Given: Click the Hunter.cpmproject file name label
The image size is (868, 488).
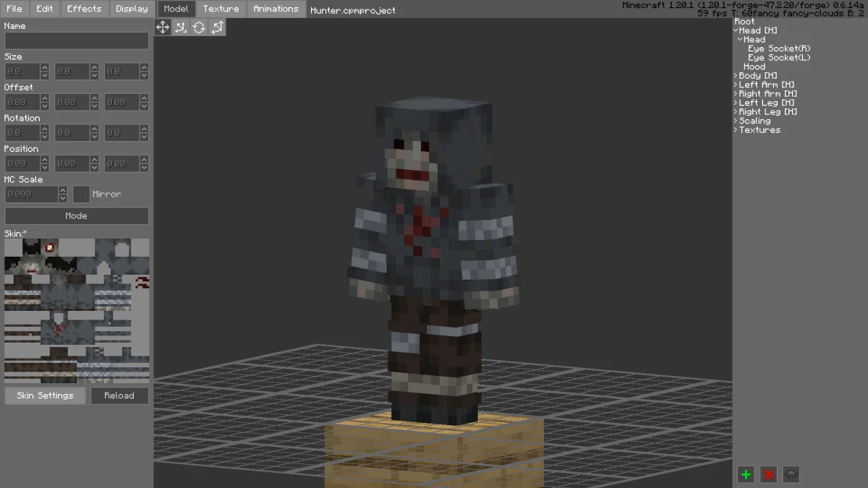Looking at the screenshot, I should click(x=353, y=10).
